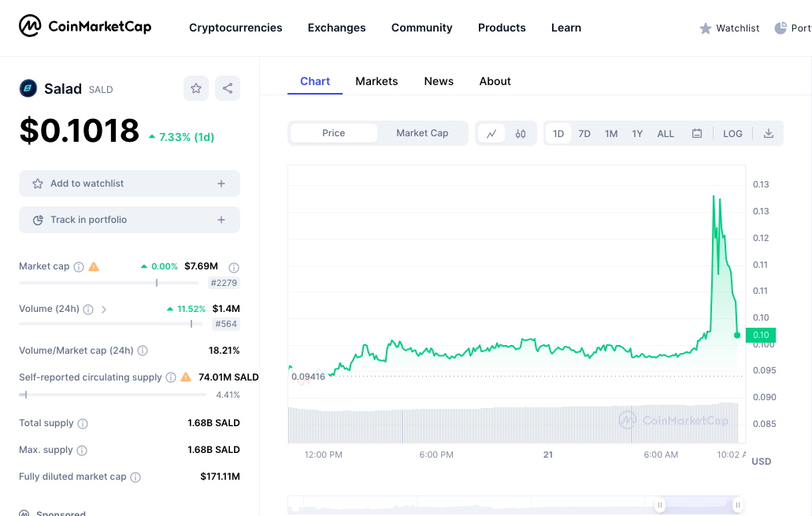Image resolution: width=812 pixels, height=516 pixels.
Task: Switch to the About tab
Action: (495, 81)
